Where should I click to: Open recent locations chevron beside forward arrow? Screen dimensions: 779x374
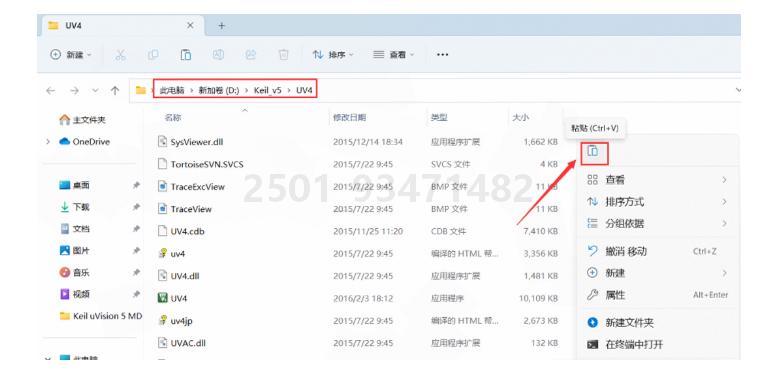(95, 90)
